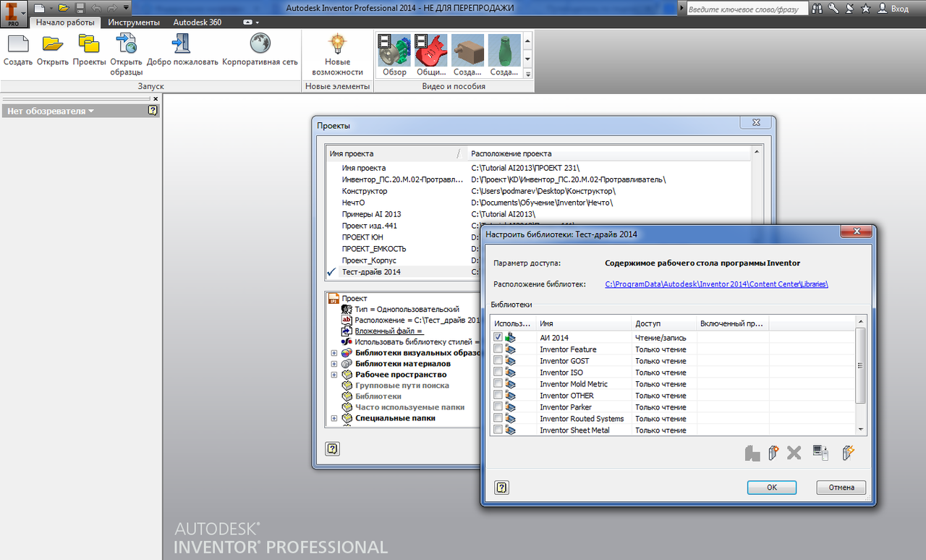
Task: Click the Открыть open file ribbon icon
Action: click(53, 43)
